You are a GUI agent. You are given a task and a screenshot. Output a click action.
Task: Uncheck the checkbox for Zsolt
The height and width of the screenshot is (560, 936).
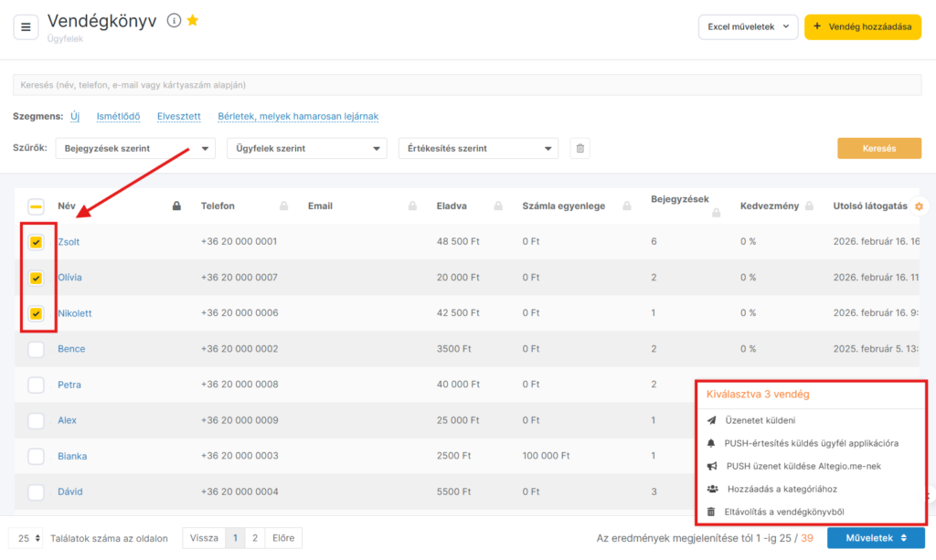pyautogui.click(x=36, y=242)
